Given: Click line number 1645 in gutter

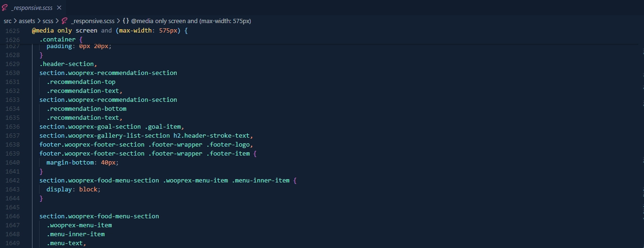Looking at the screenshot, I should click(x=12, y=207).
